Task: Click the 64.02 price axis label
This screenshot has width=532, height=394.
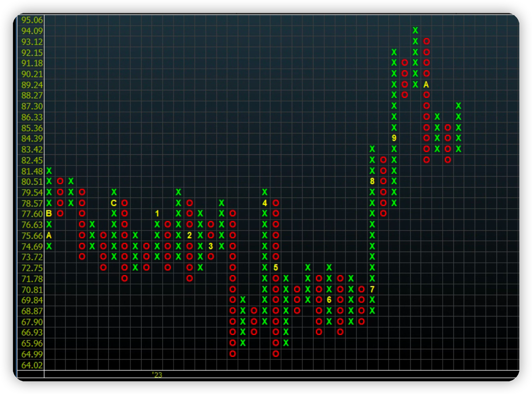Action: click(32, 365)
